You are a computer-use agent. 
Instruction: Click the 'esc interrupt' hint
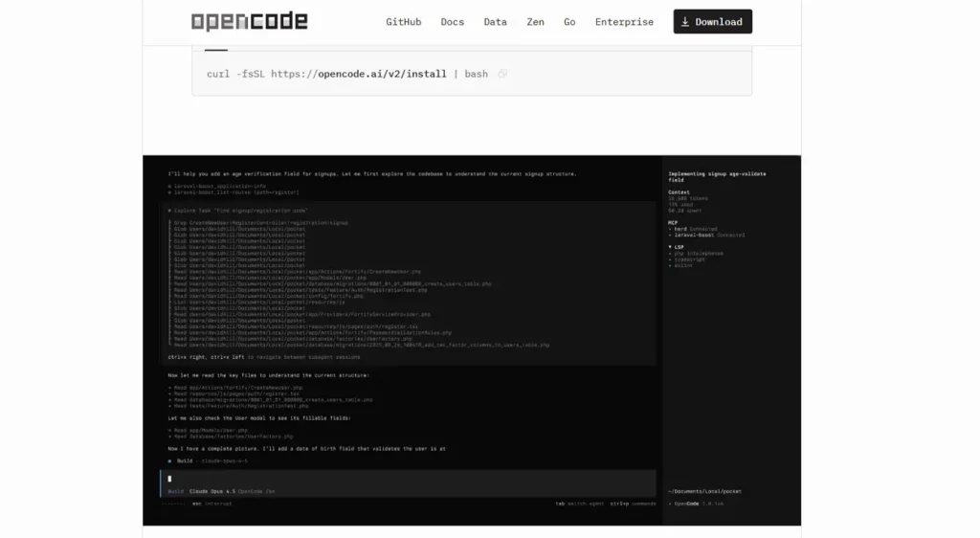[212, 504]
